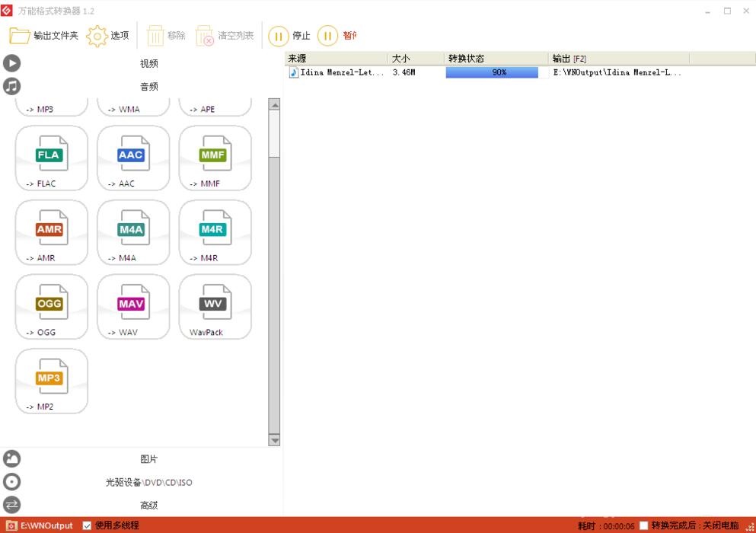
Task: Open 选项 settings from the toolbar
Action: pos(108,36)
